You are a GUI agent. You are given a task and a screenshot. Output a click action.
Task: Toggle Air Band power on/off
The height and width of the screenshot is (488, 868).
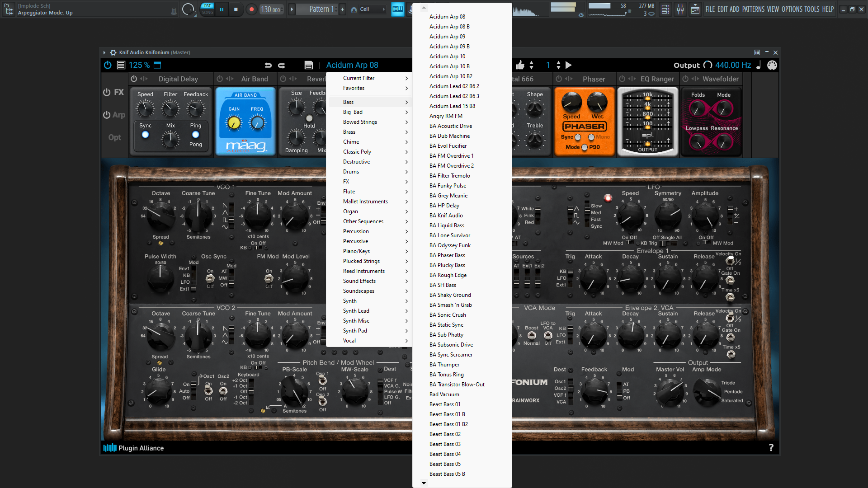[220, 79]
